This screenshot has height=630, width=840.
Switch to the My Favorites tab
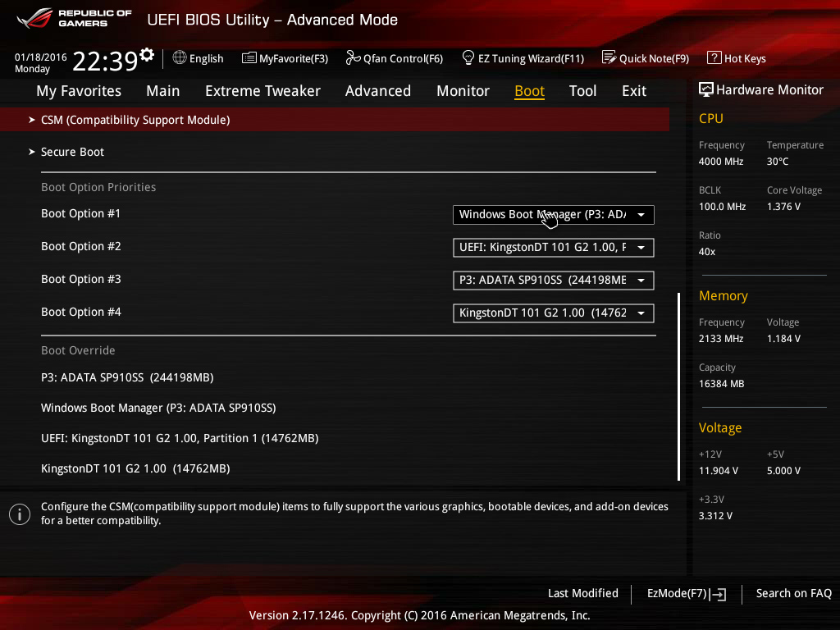tap(79, 91)
